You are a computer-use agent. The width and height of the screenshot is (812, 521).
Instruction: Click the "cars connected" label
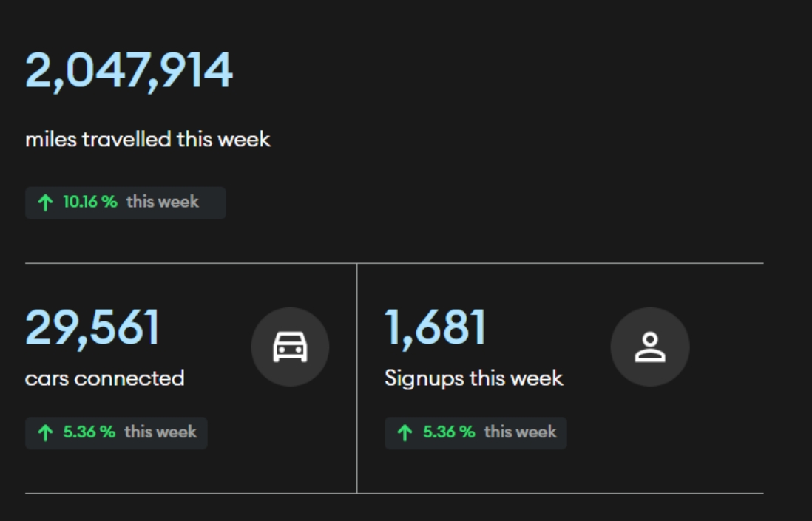click(105, 378)
